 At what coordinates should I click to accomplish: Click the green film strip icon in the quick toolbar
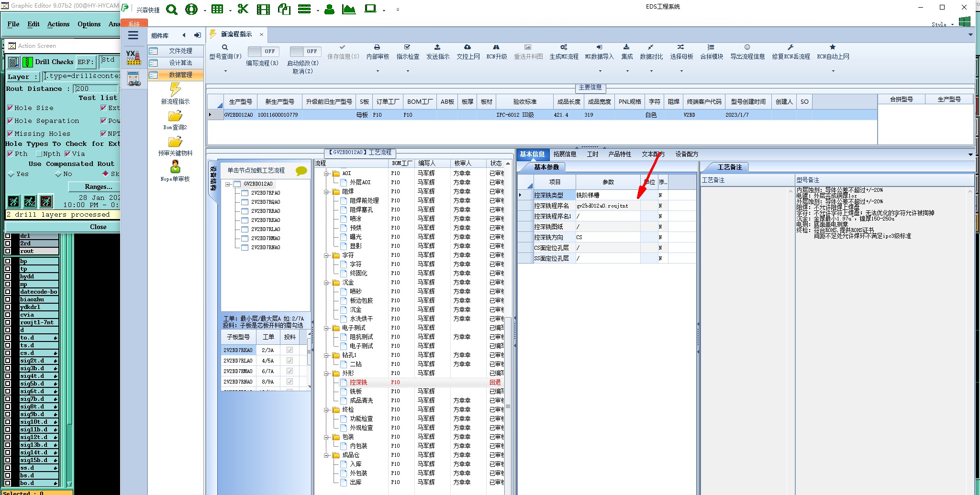(263, 10)
